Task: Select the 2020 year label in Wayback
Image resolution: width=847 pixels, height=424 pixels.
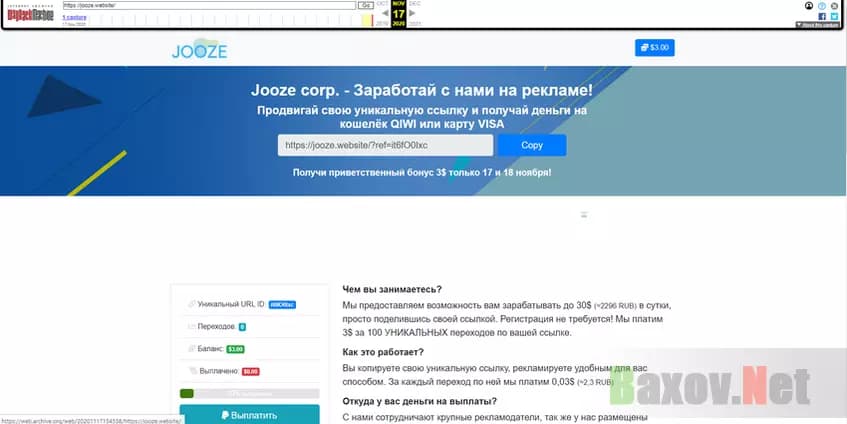Action: pos(399,24)
